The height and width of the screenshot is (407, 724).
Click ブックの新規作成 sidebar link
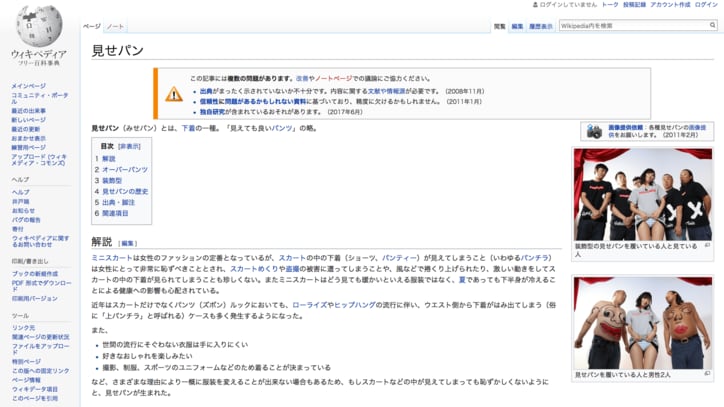pos(35,274)
